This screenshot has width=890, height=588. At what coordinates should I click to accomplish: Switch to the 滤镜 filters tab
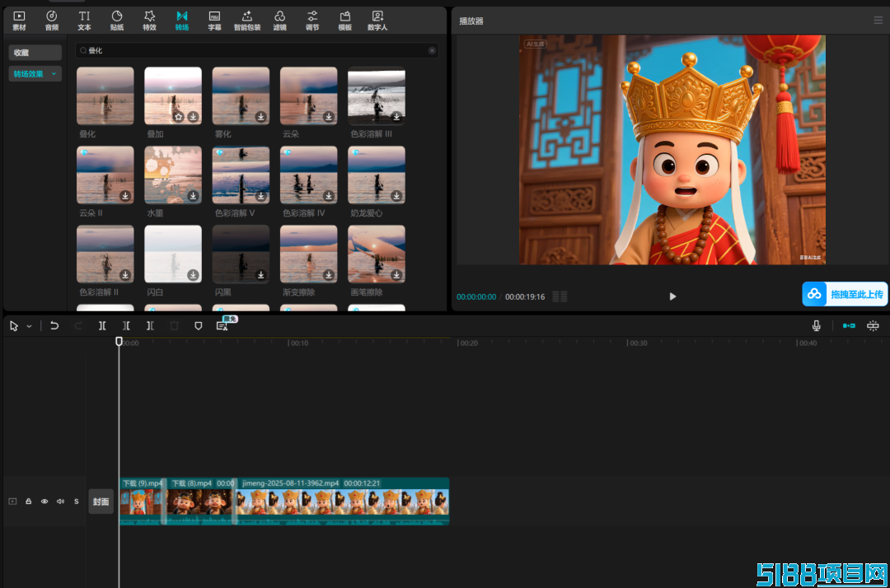[280, 21]
